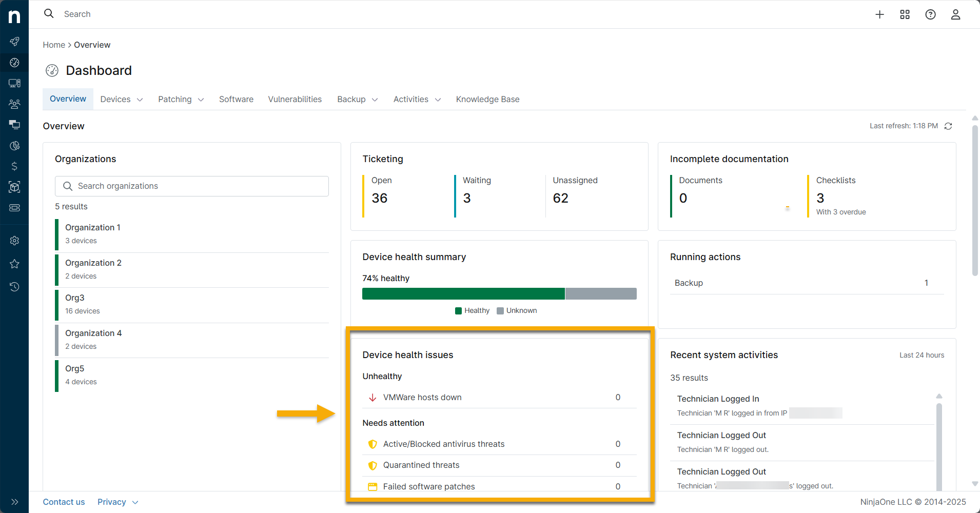Image resolution: width=980 pixels, height=513 pixels.
Task: Open the user profile icon
Action: (955, 14)
